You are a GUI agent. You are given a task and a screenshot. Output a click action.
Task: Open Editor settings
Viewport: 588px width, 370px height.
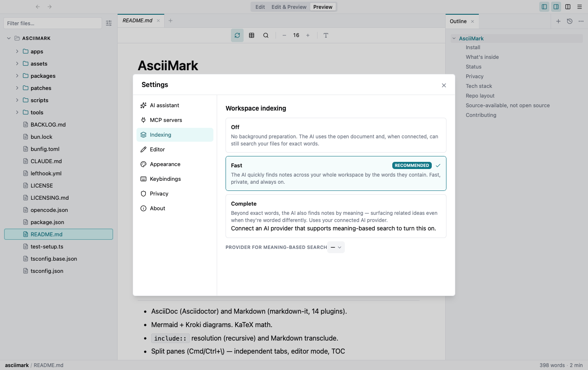tap(175, 150)
